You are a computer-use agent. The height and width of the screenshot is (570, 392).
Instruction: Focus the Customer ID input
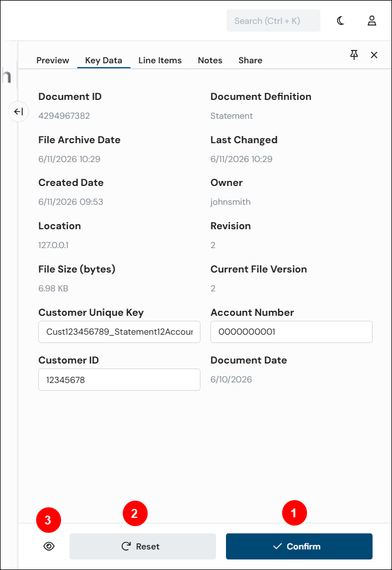point(119,380)
